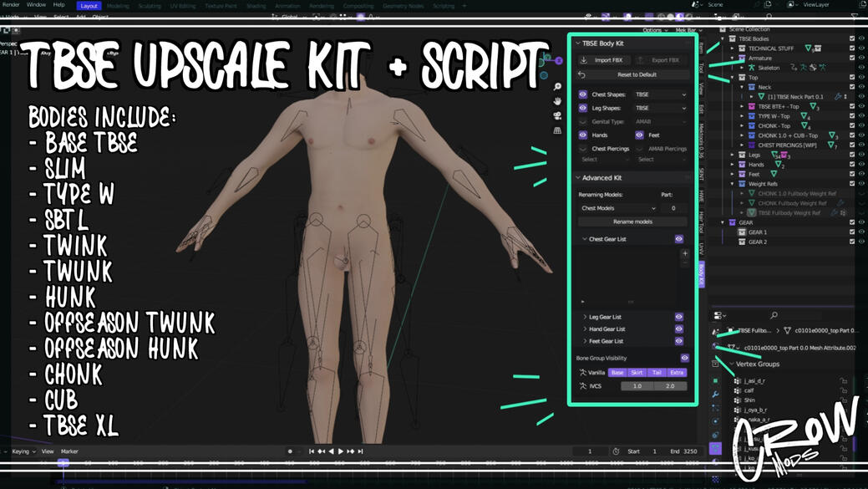Open Modifier Properties via the wrench icon
Image resolution: width=868 pixels, height=489 pixels.
pos(716,394)
